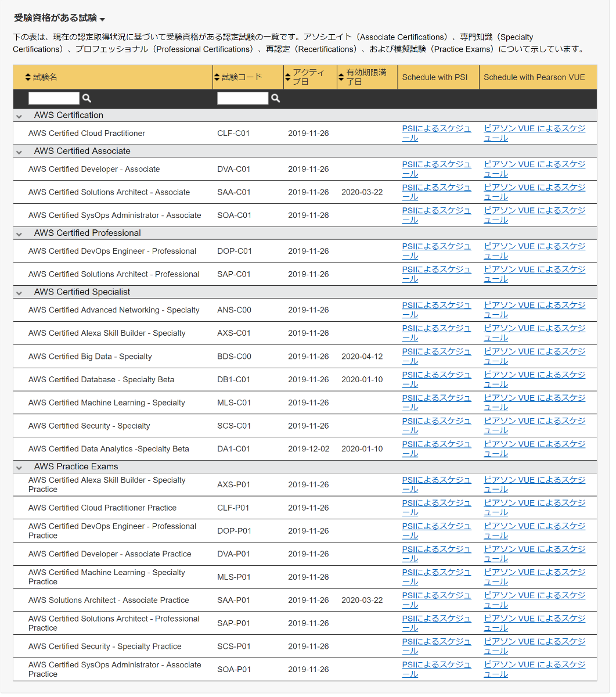Screen dimensions: 616x697
Task: Collapse the AWS Certified Specialist group
Action: pyautogui.click(x=19, y=293)
